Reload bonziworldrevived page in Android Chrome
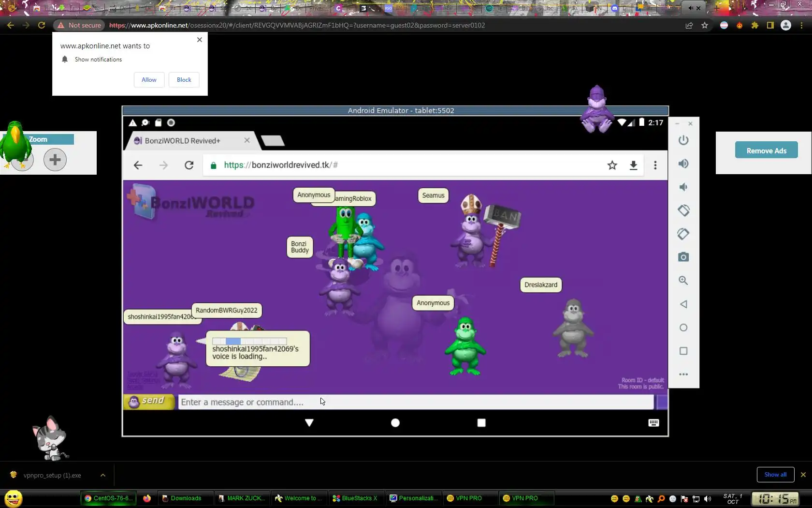The image size is (812, 508). [189, 165]
